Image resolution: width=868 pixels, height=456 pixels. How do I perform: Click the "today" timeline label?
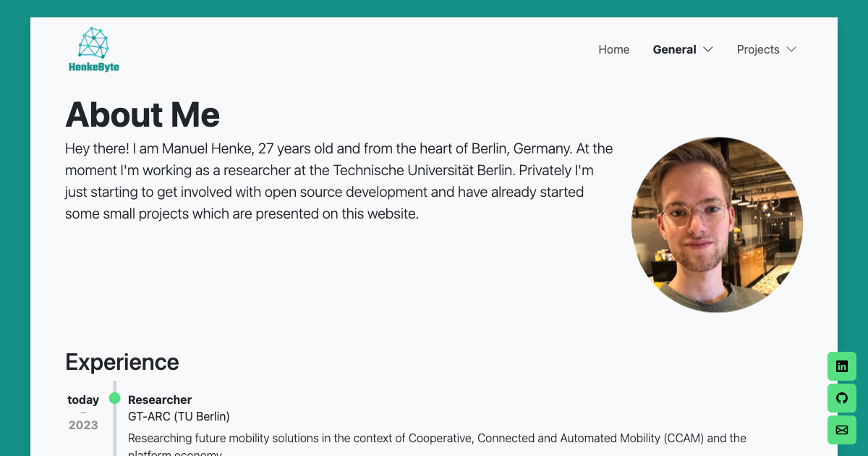click(x=83, y=400)
